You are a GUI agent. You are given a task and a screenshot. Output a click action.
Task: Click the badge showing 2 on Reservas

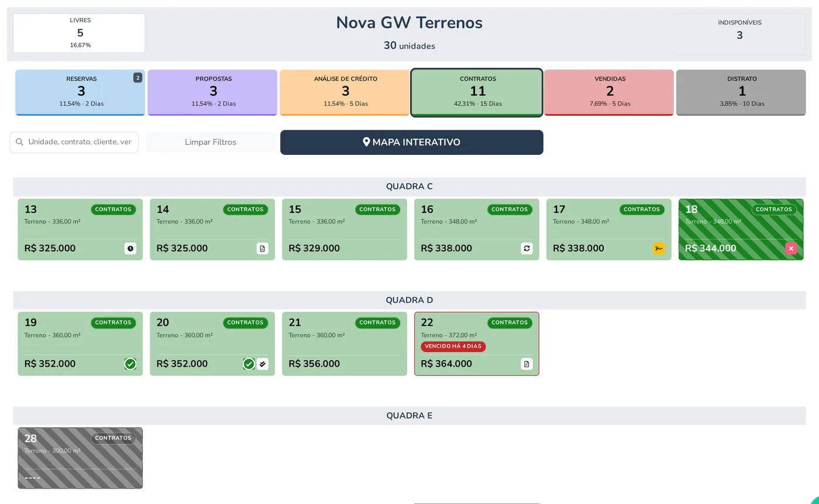tap(138, 78)
